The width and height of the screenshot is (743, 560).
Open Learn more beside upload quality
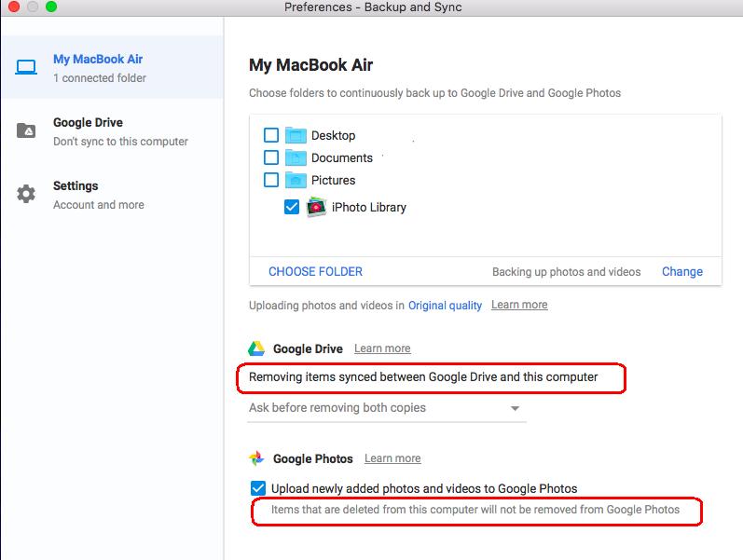(519, 305)
